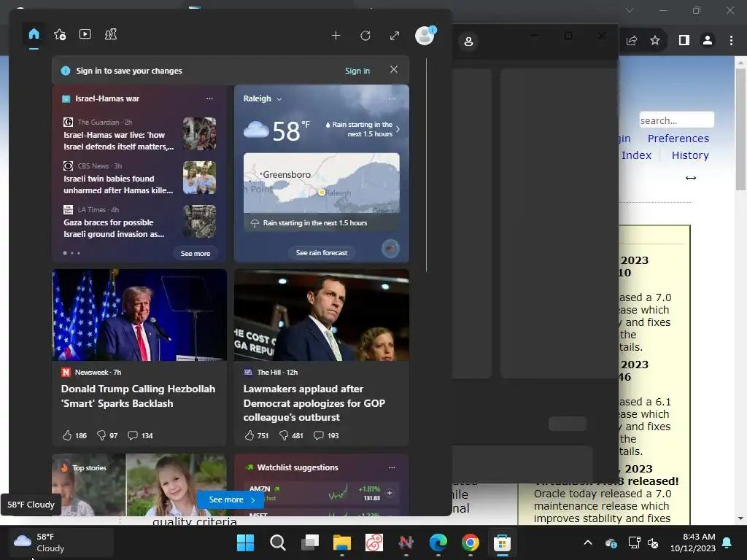Click the width toggle arrow in browser page

tap(691, 178)
